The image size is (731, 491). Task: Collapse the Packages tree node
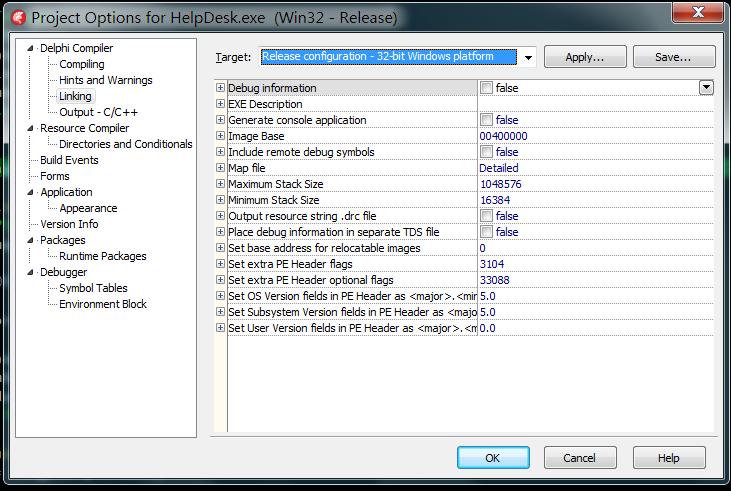pos(30,240)
